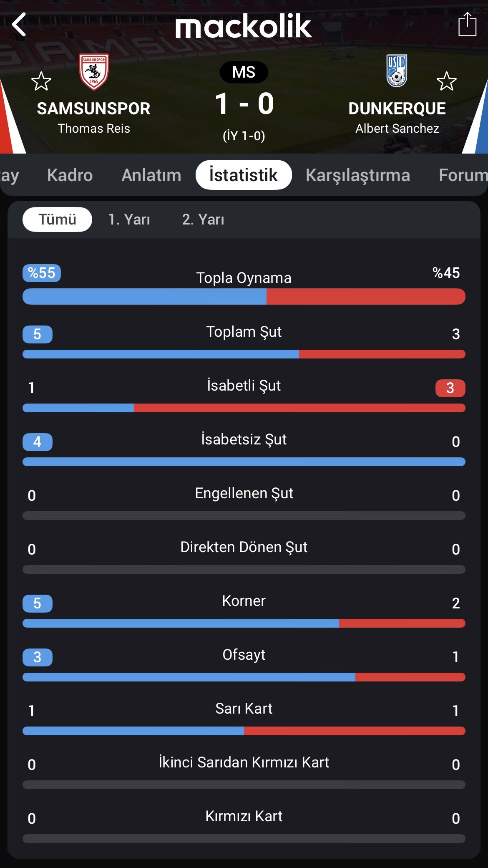Screen dimensions: 488x868
Task: Switch to the Kadro tab
Action: (70, 175)
